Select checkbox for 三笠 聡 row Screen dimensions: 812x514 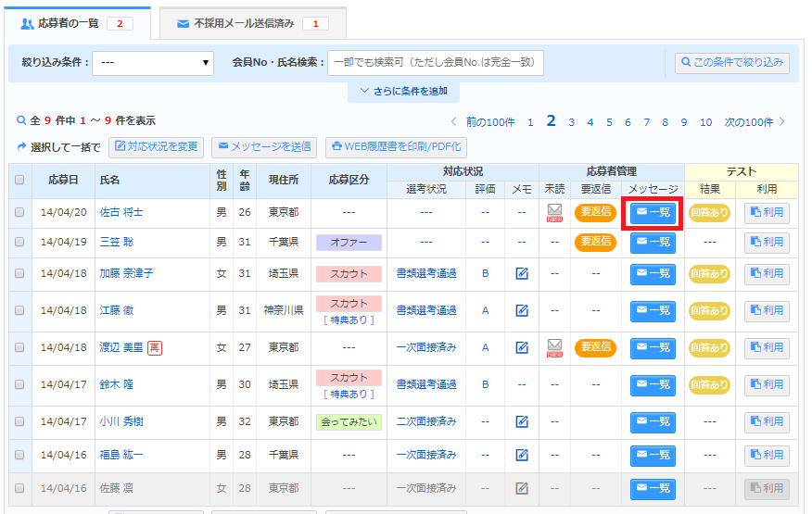point(19,242)
